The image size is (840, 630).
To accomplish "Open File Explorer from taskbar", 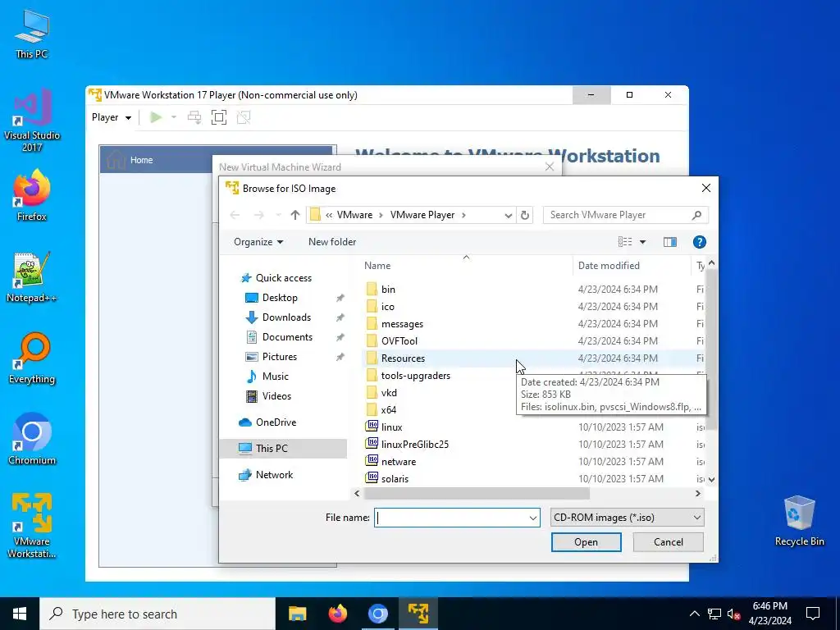I will pyautogui.click(x=297, y=614).
